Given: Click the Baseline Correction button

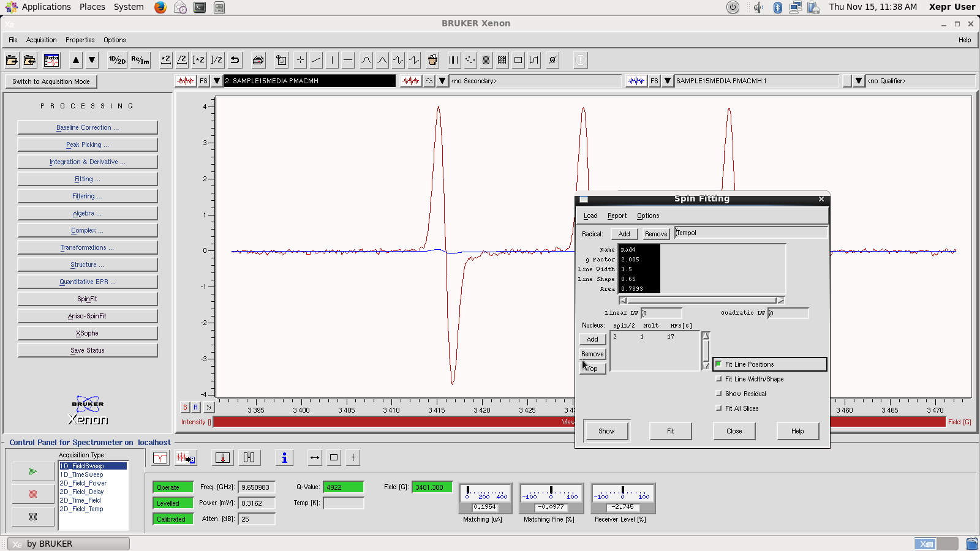Looking at the screenshot, I should 88,127.
